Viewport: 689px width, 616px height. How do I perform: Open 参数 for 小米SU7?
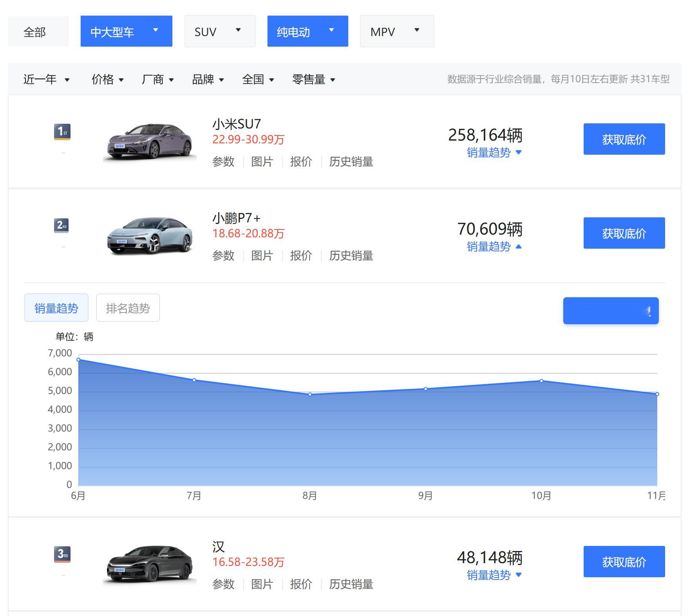point(223,162)
